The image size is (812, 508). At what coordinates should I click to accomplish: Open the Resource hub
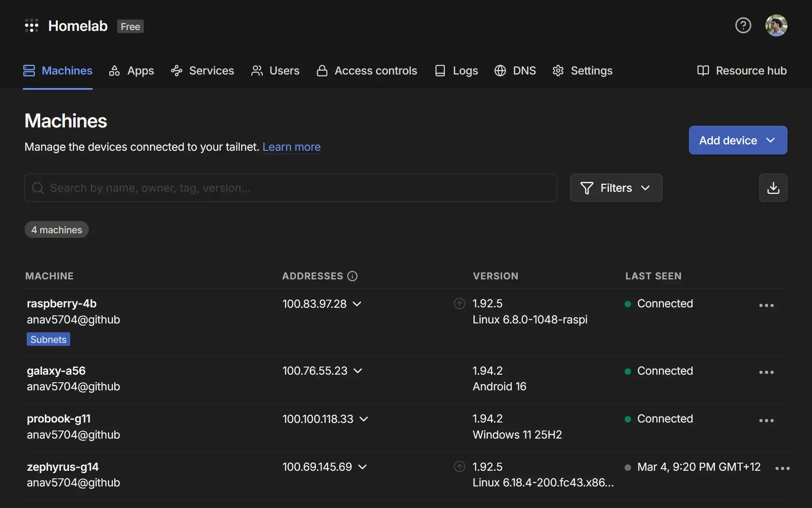(742, 70)
